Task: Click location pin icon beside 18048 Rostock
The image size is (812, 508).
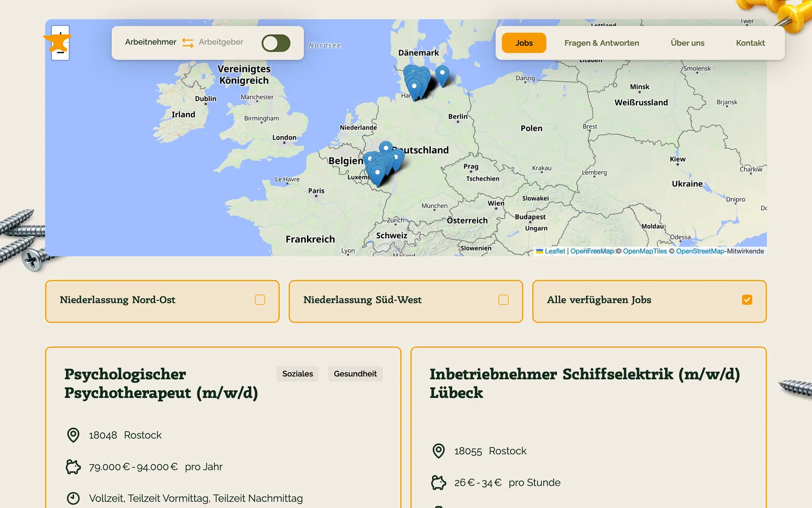Action: pyautogui.click(x=73, y=435)
